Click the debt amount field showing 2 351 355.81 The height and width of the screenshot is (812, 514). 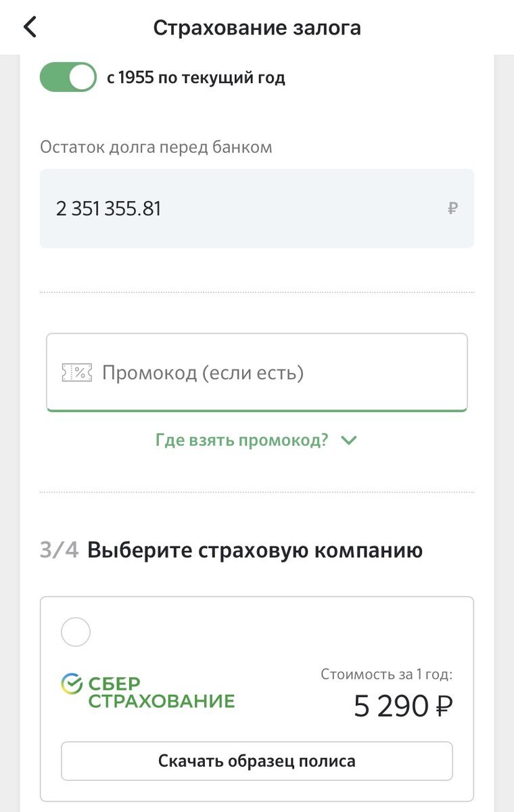click(x=257, y=208)
